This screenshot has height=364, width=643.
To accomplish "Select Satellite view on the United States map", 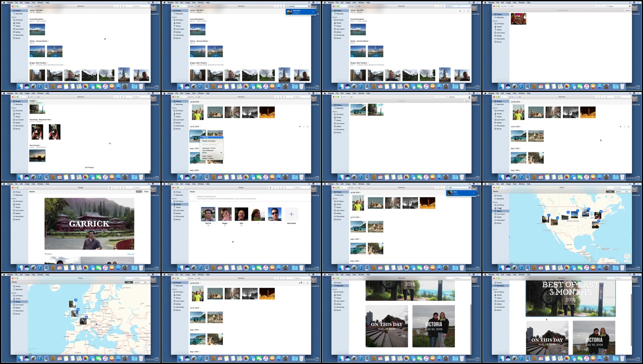I will pos(618,191).
